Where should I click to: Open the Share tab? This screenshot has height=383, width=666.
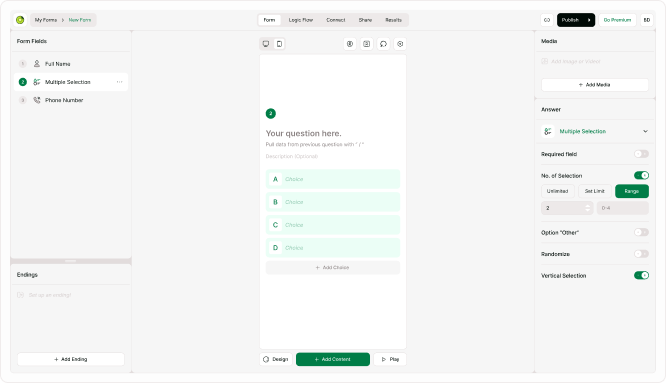click(365, 20)
